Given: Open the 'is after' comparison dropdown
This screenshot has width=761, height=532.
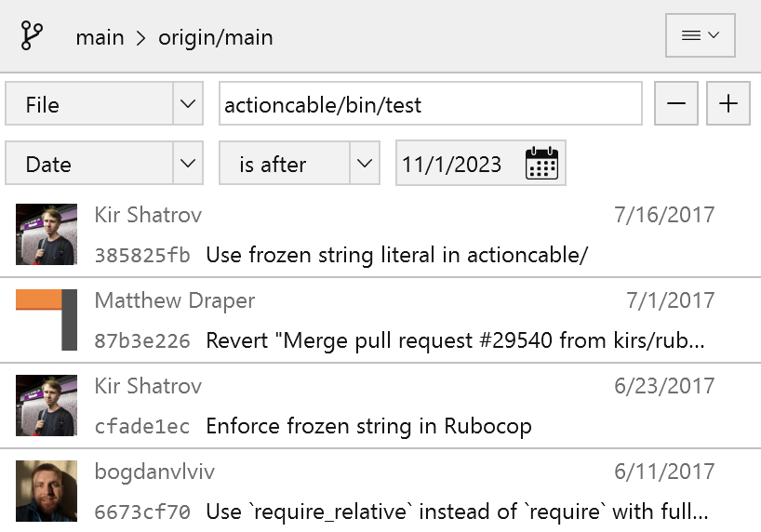Looking at the screenshot, I should coord(363,164).
